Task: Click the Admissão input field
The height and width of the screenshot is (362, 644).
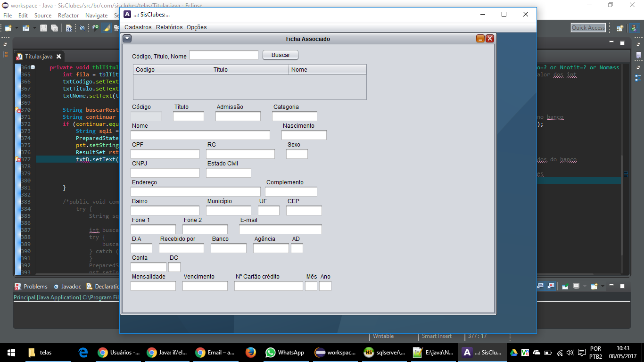Action: coord(238,116)
